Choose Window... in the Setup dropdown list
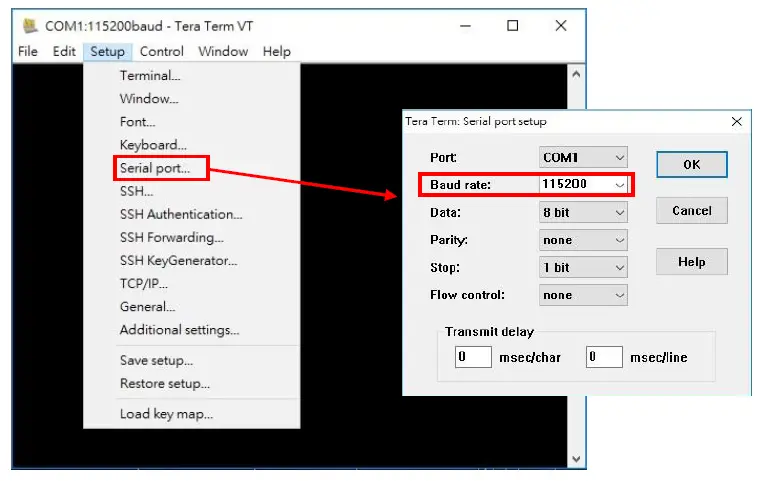 [x=149, y=99]
